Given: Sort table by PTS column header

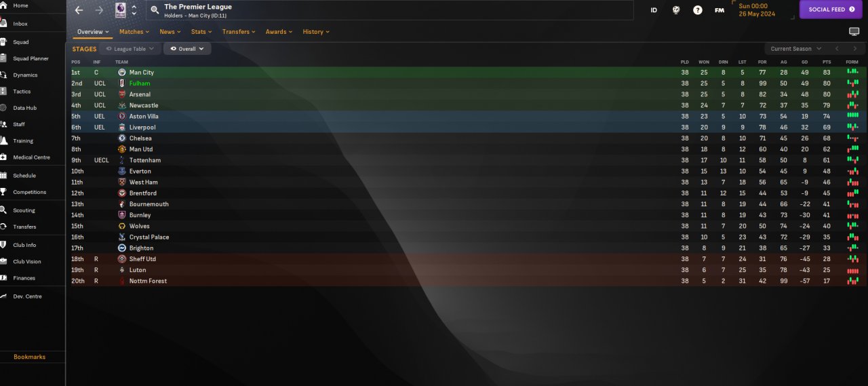Looking at the screenshot, I should [x=827, y=62].
